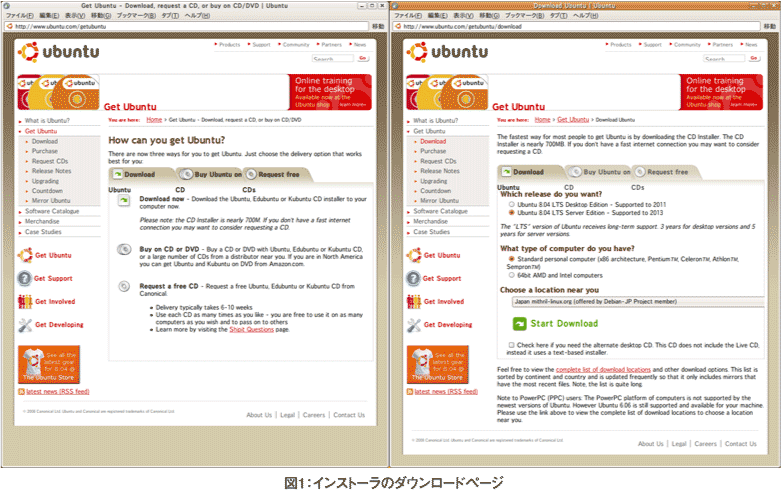Click Get Developing icon in left window sidebar
781x495 pixels.
25,325
